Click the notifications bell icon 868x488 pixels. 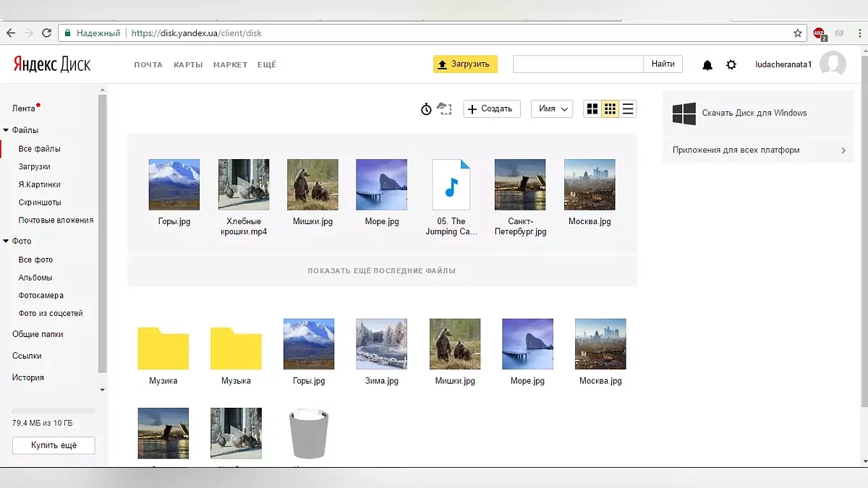707,65
